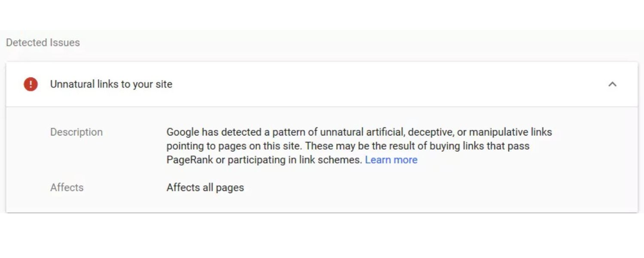Select the "Affects all pages" text
Screen dimensions: 644x258
click(205, 187)
